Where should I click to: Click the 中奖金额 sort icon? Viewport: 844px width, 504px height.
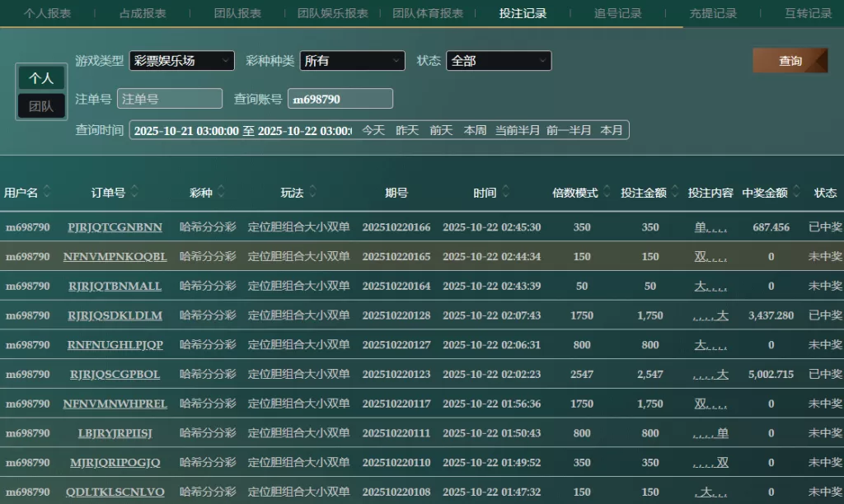coord(796,193)
